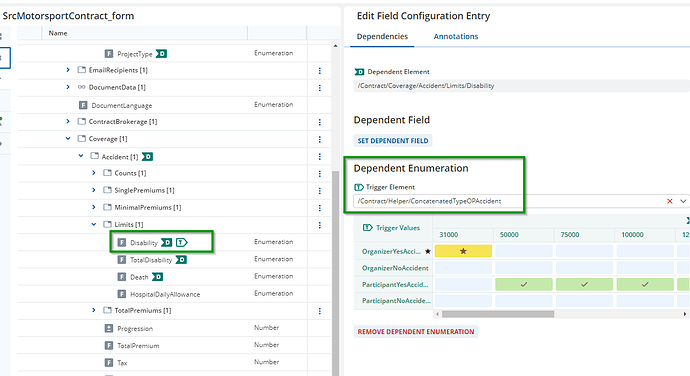Switch to the Dependencies tab
690x376 pixels.
382,37
